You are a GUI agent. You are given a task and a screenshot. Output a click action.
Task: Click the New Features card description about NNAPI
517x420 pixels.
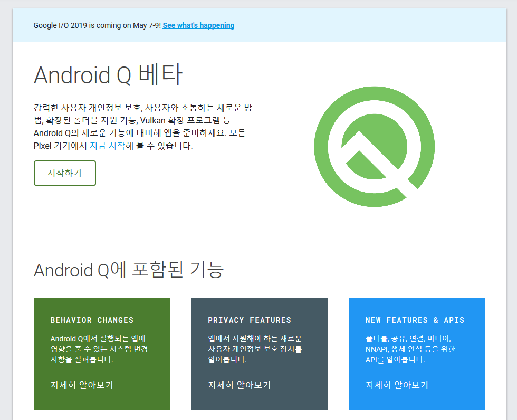coord(410,349)
